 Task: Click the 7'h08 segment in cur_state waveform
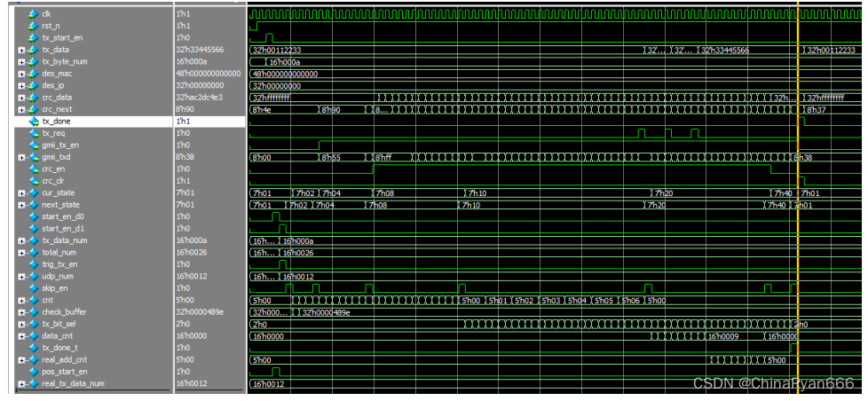pyautogui.click(x=418, y=193)
